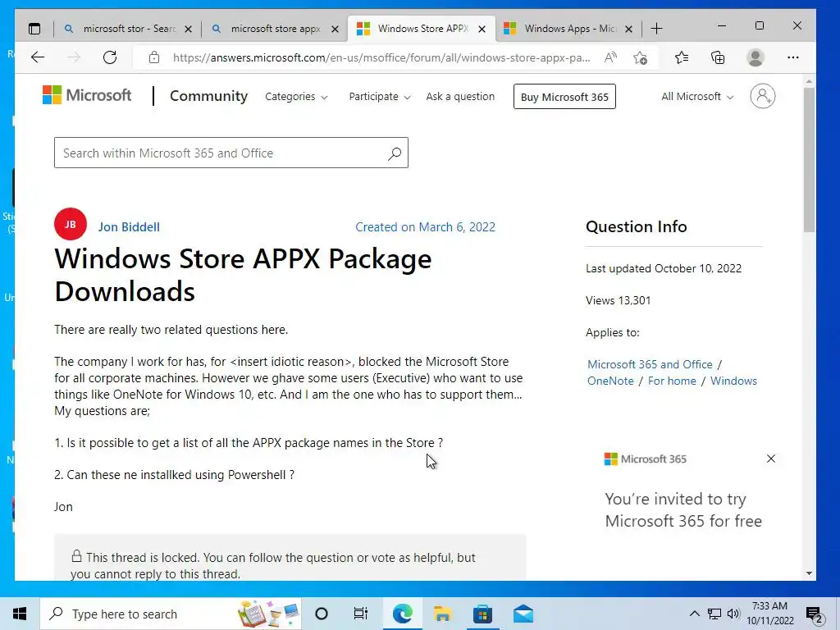Image resolution: width=840 pixels, height=630 pixels.
Task: Click 'Last updated October 10, 2022' text
Action: pos(663,268)
